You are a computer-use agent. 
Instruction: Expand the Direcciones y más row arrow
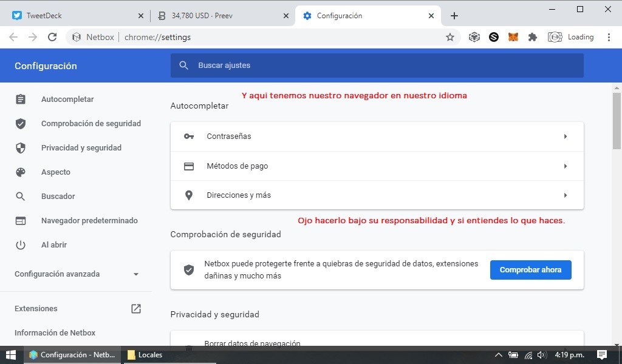tap(566, 195)
